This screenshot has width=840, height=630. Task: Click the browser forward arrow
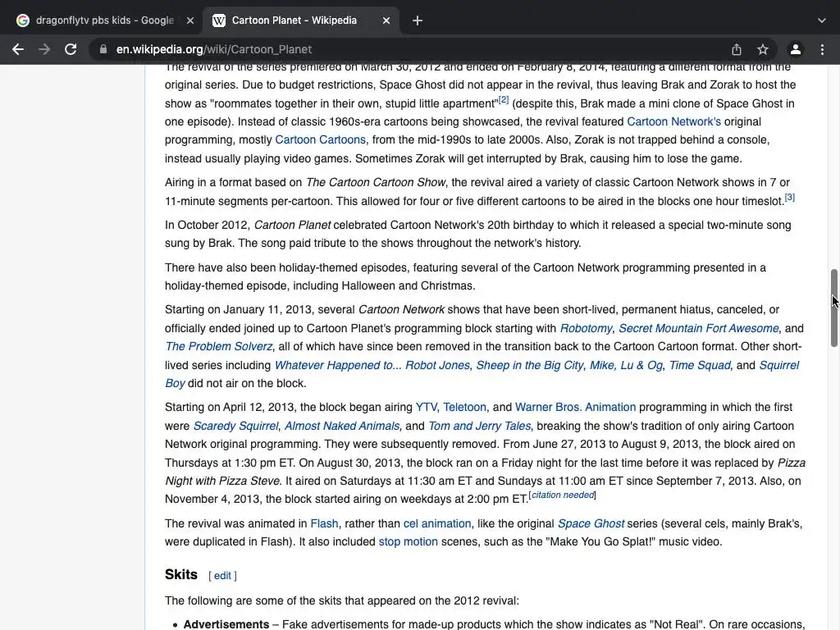[44, 49]
